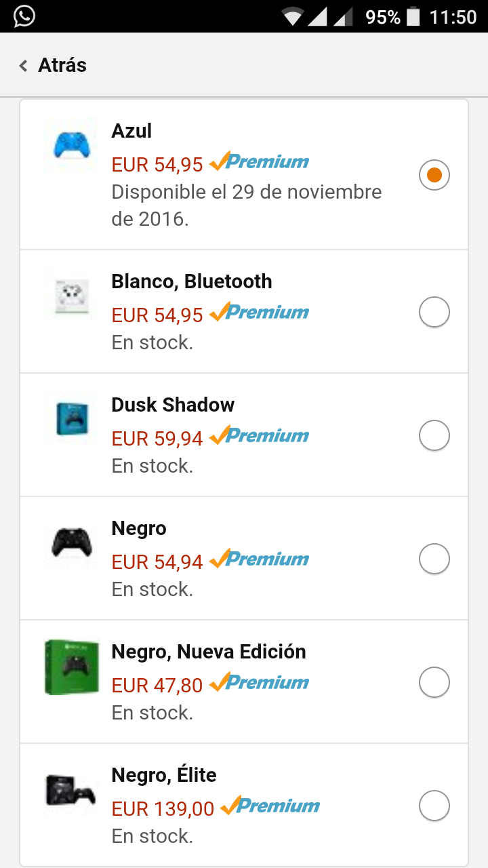The height and width of the screenshot is (868, 488).
Task: Choose the Dusk Shadow radio option
Action: coord(434,435)
